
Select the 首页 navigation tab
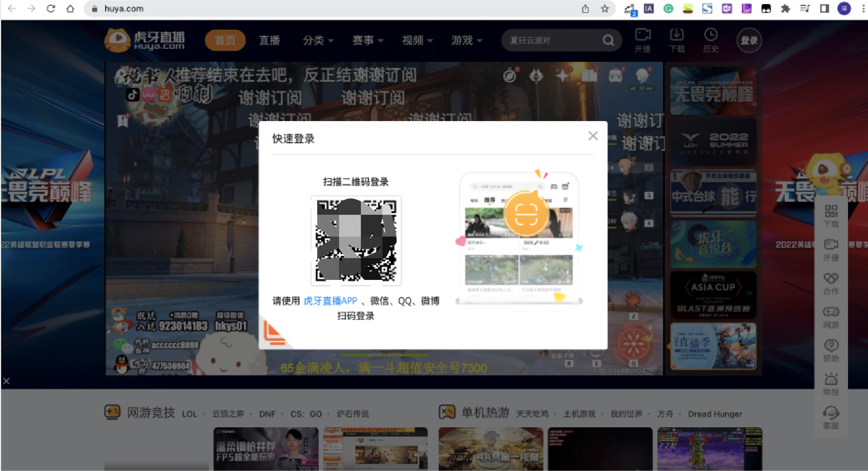tap(225, 40)
